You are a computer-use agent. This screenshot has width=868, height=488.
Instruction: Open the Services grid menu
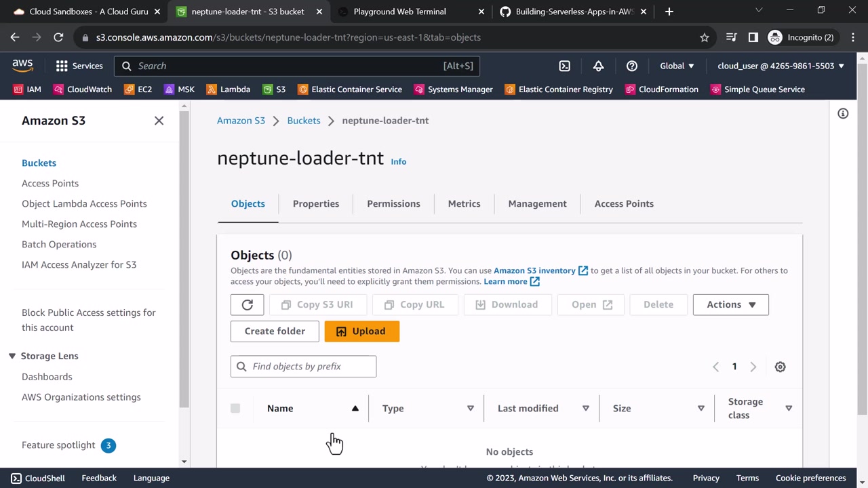pyautogui.click(x=62, y=66)
